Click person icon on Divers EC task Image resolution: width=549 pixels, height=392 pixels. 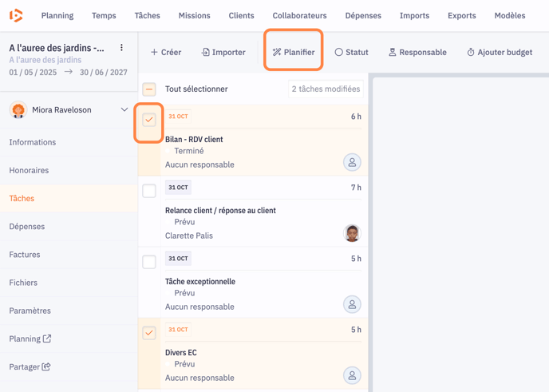352,375
